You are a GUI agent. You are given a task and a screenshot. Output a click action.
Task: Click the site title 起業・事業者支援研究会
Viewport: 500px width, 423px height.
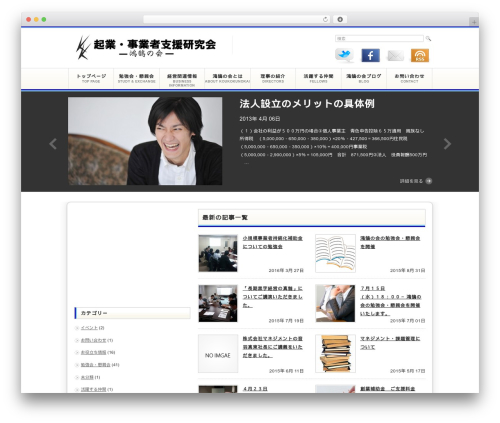click(x=155, y=44)
